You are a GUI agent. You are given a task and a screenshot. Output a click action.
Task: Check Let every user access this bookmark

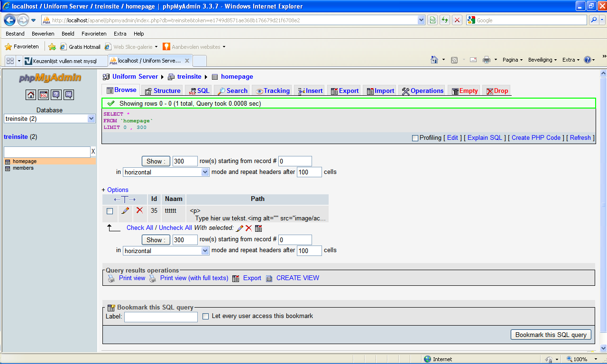pos(206,316)
